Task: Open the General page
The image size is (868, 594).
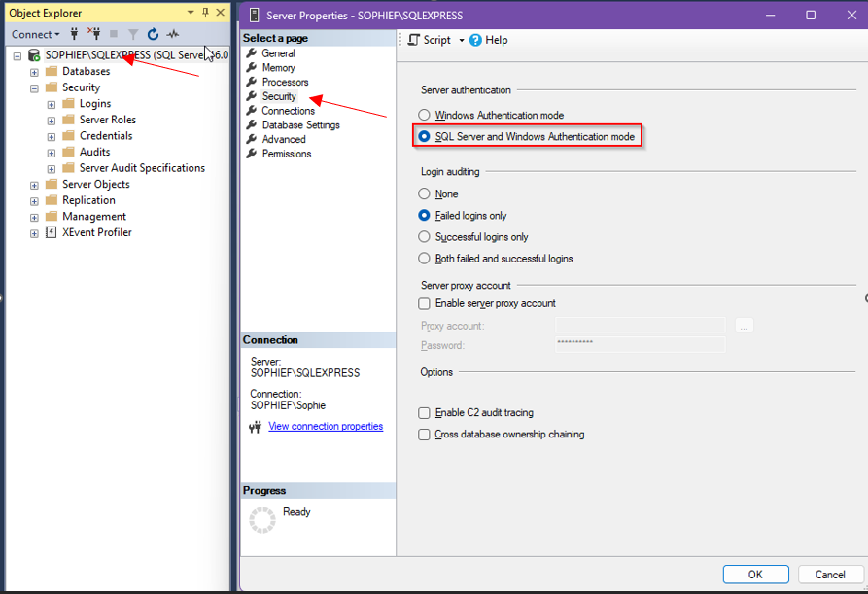Action: click(278, 53)
